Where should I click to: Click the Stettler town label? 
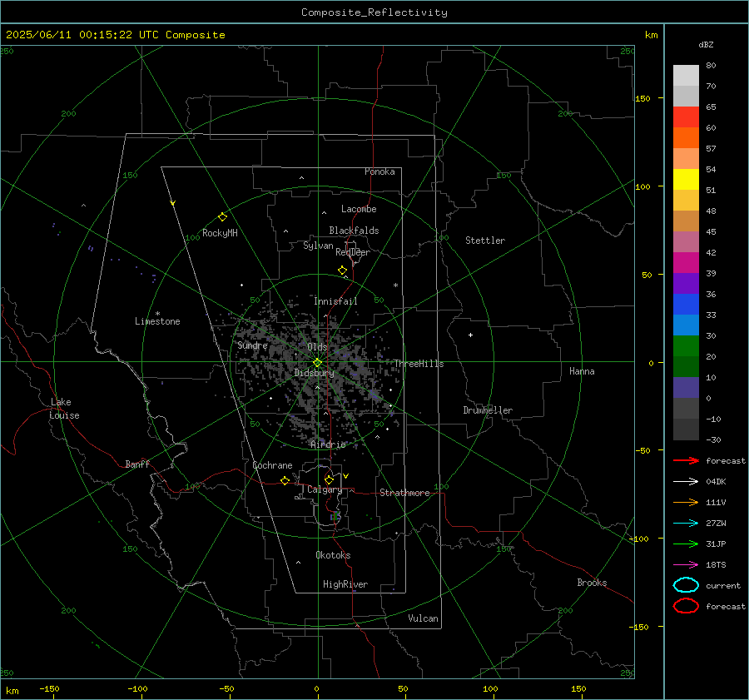click(485, 241)
